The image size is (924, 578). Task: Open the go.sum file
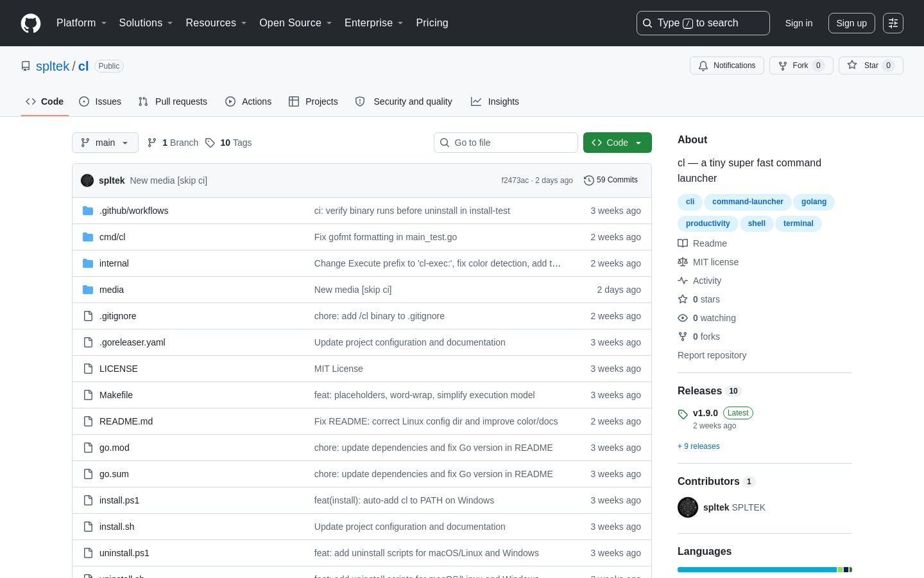[x=114, y=474]
